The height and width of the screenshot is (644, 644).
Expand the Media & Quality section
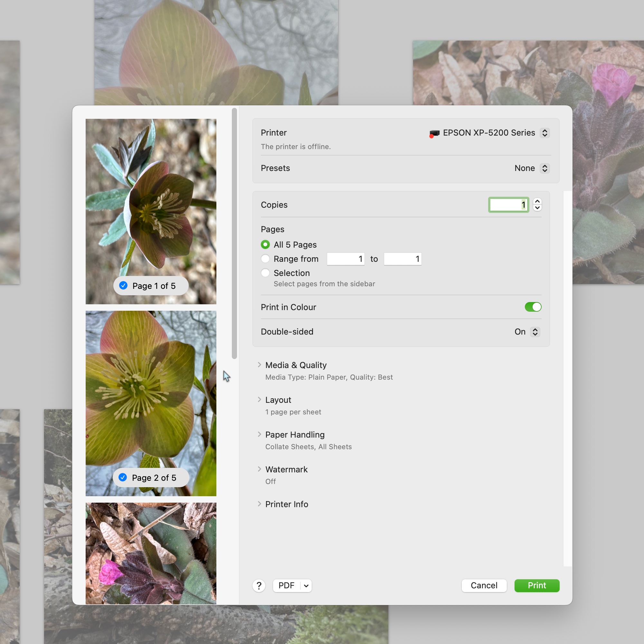click(x=259, y=365)
